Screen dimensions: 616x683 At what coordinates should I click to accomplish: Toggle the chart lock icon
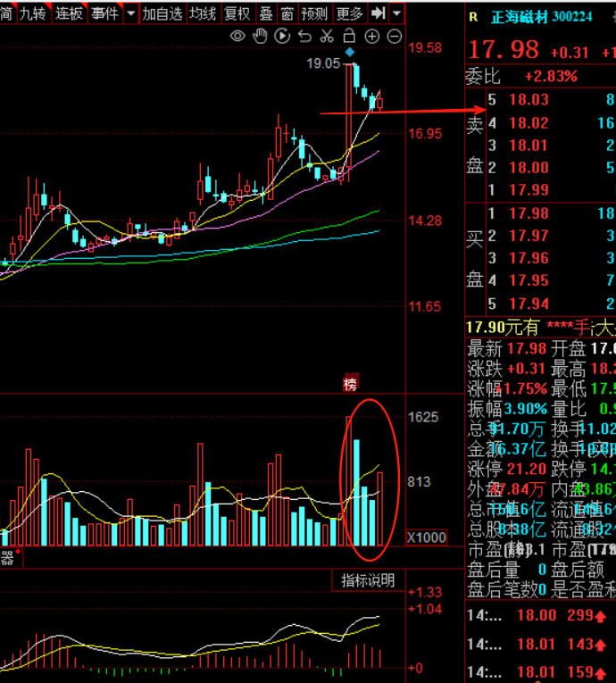coord(349,36)
